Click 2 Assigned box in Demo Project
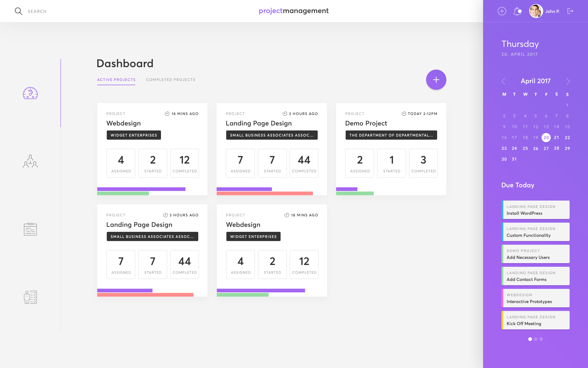This screenshot has width=588, height=368. (x=360, y=163)
